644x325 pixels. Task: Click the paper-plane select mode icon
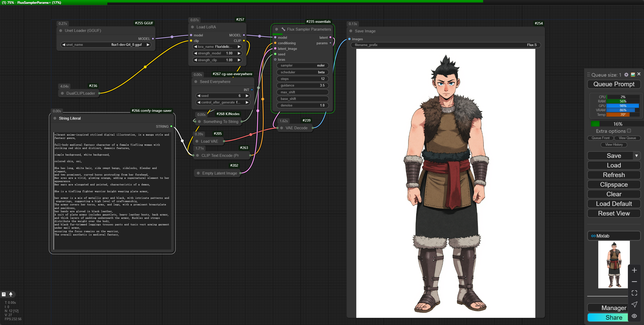[x=634, y=304]
